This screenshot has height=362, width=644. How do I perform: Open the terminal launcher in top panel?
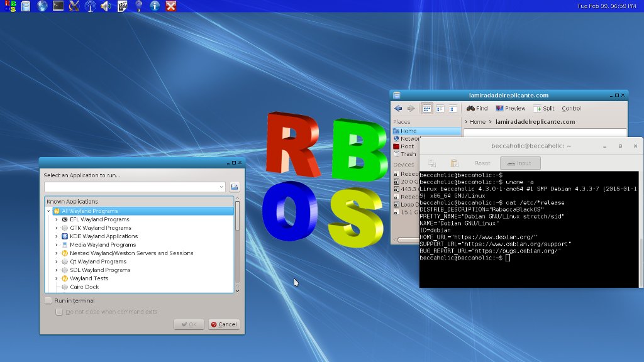(58, 6)
